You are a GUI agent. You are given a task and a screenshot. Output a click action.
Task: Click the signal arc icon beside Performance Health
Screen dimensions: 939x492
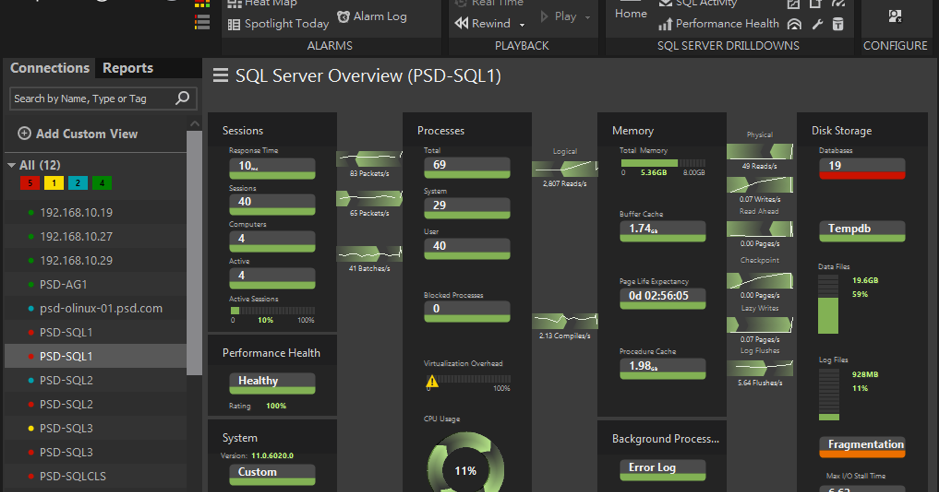click(x=794, y=24)
